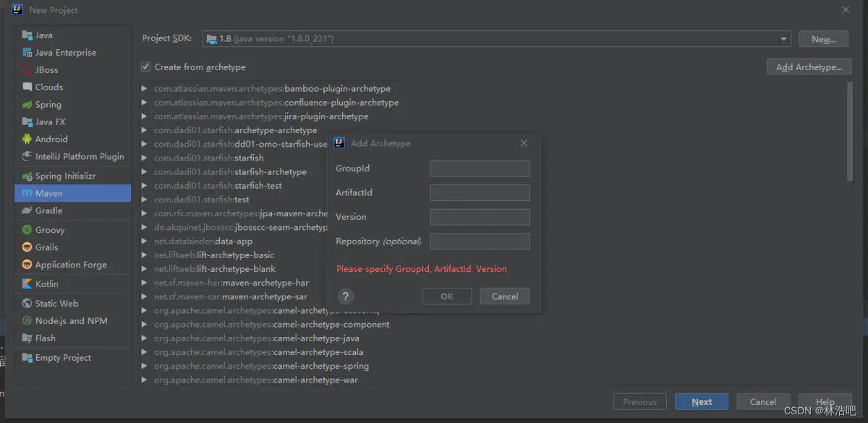This screenshot has width=868, height=423.
Task: Choose the Gradle elephant icon
Action: (27, 210)
